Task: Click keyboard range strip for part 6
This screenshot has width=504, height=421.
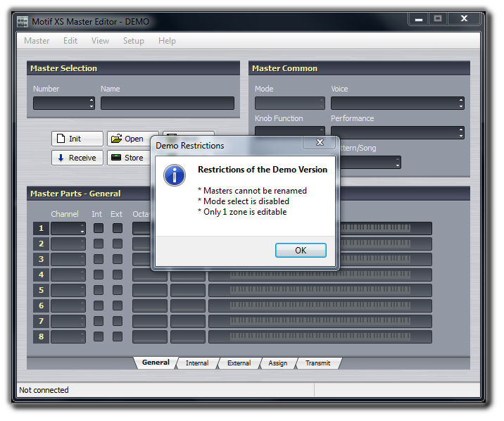Action: [320, 306]
